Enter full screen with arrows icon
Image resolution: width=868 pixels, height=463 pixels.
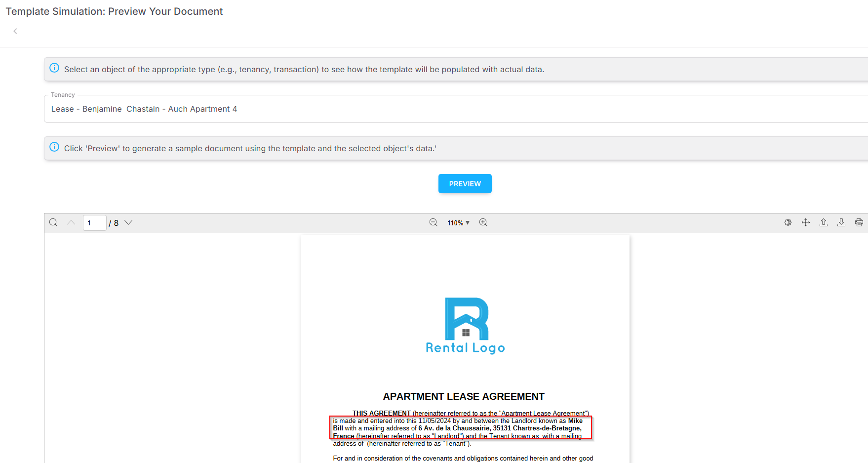tap(806, 223)
